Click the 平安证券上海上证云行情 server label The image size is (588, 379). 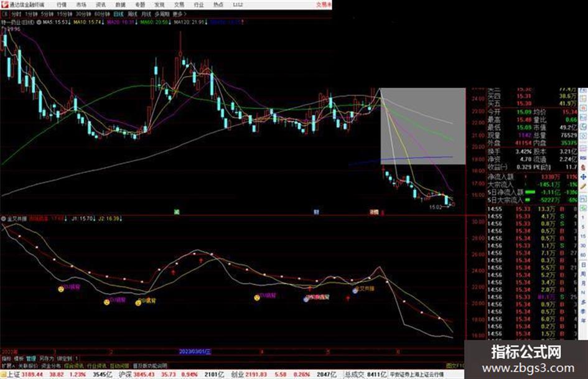[x=417, y=375]
